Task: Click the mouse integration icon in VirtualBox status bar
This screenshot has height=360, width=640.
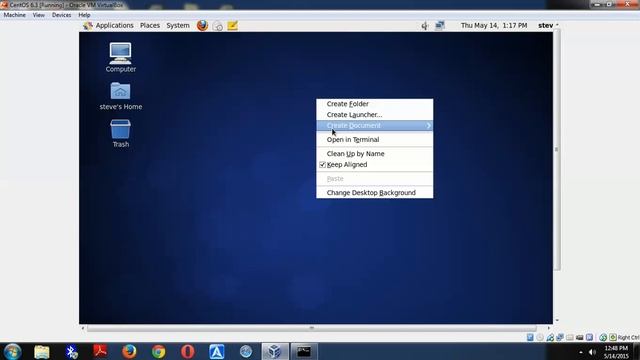Action: coord(603,337)
